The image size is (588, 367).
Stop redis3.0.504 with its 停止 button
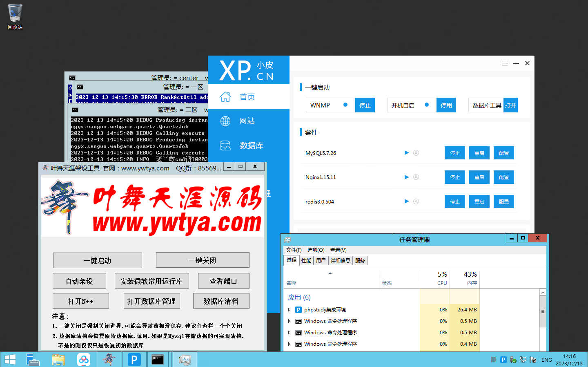pos(455,201)
